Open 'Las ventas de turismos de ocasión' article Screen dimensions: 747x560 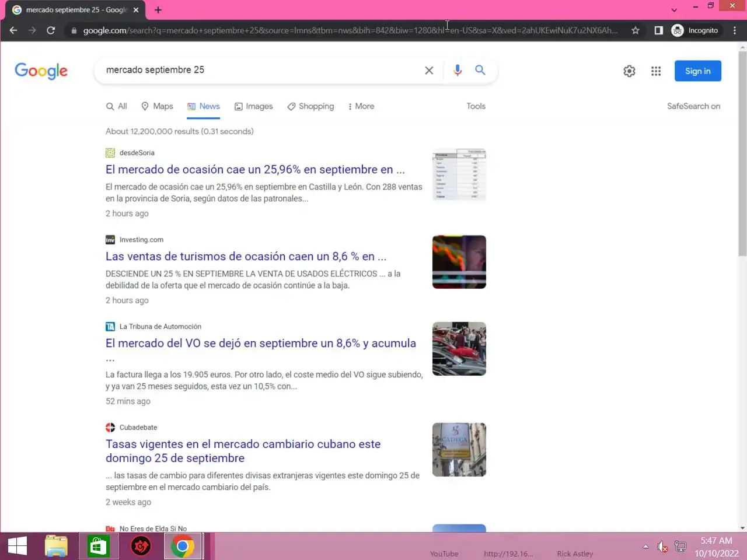tap(246, 257)
